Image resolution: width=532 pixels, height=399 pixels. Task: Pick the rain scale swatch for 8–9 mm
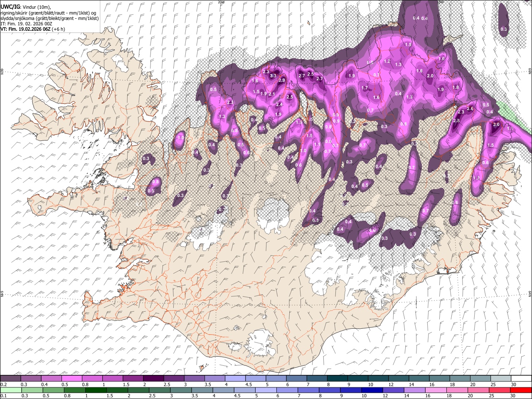coord(330,390)
